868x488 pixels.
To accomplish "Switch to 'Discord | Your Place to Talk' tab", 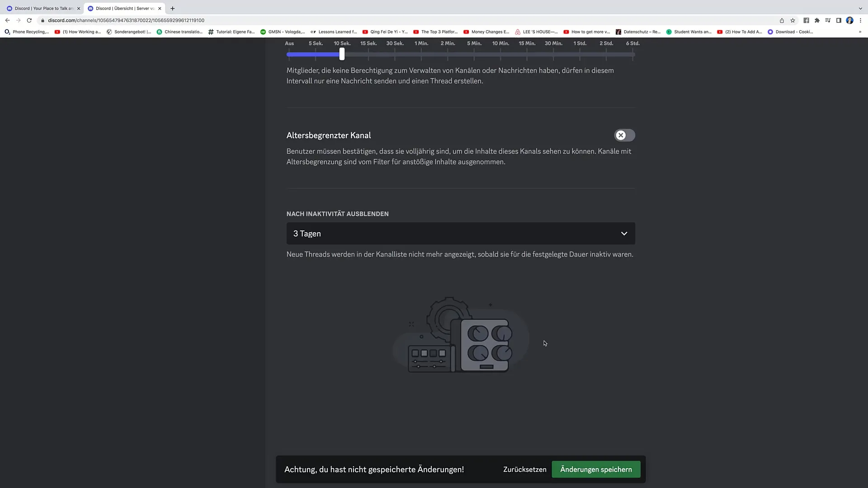I will pyautogui.click(x=43, y=8).
